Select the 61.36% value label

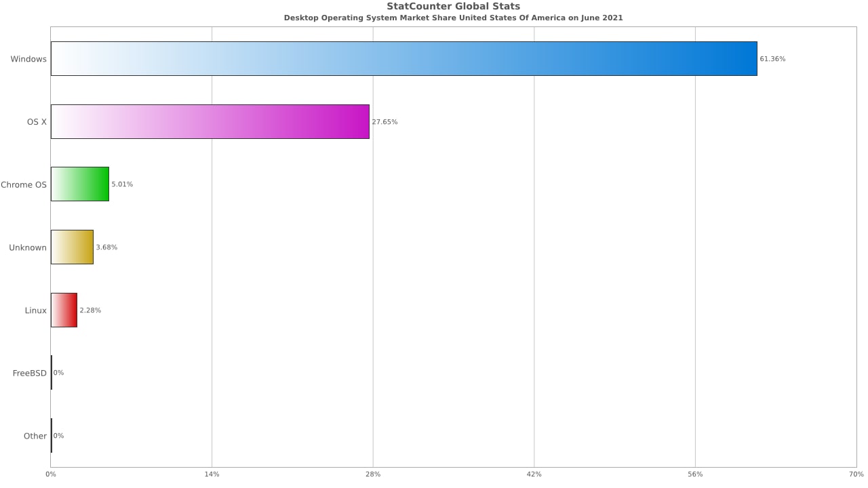[x=772, y=59]
